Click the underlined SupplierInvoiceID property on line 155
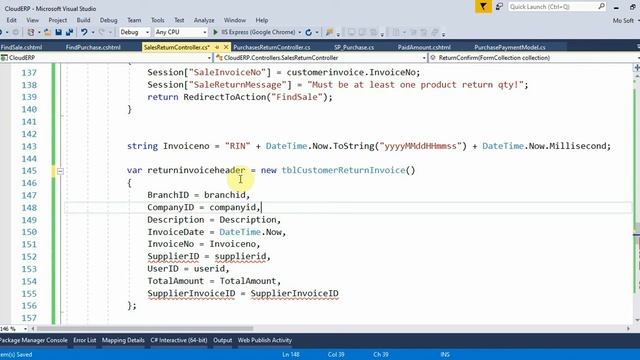The height and width of the screenshot is (360, 640). click(x=191, y=293)
